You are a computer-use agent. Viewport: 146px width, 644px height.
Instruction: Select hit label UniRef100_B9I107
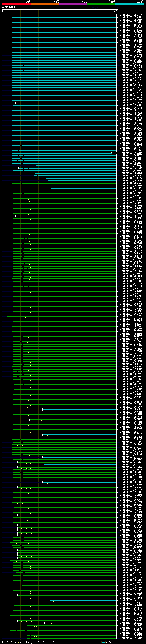[131, 259]
